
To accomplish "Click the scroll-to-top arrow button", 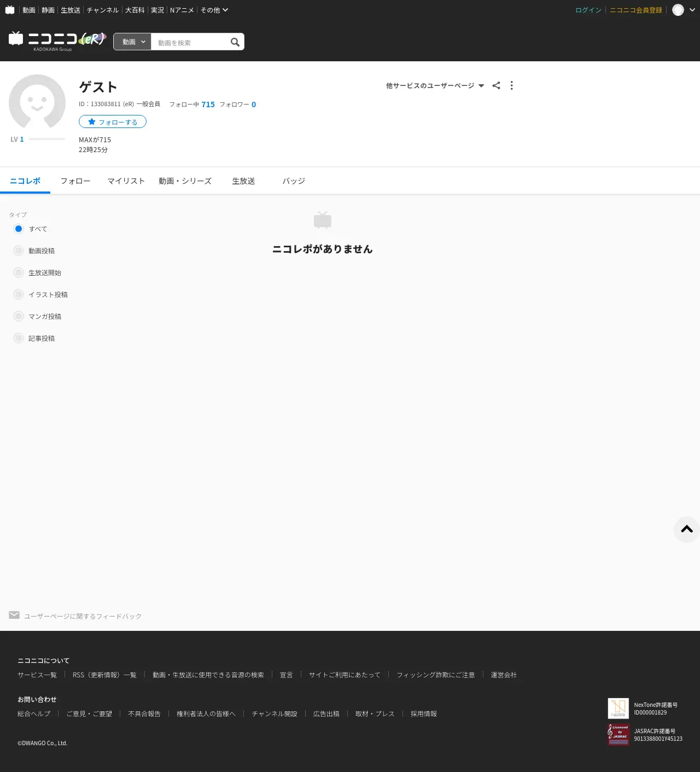I will click(x=687, y=529).
